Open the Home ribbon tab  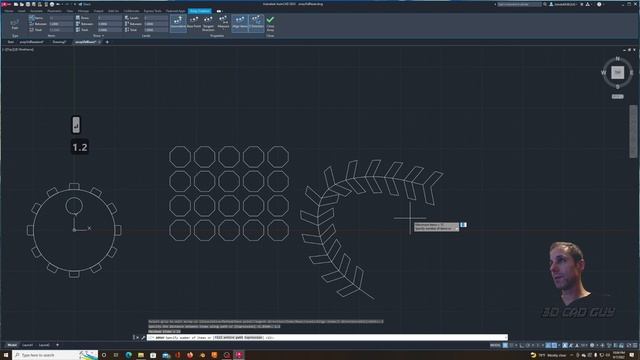click(9, 11)
